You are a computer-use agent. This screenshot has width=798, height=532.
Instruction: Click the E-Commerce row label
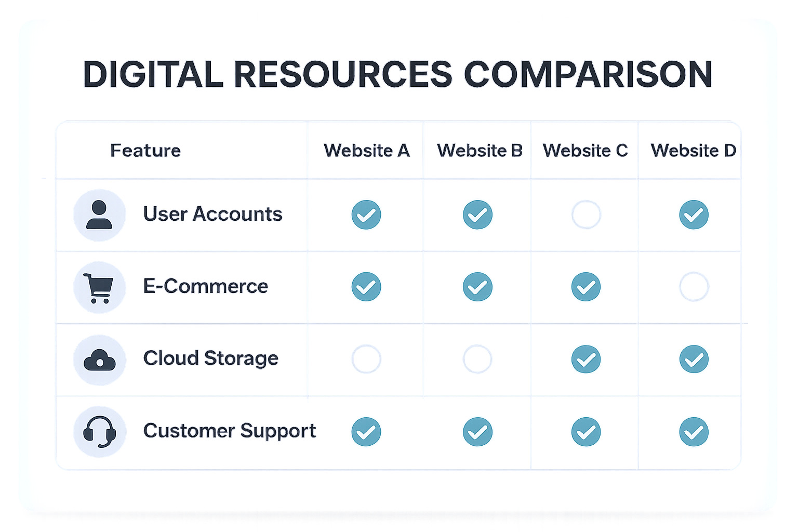click(206, 286)
